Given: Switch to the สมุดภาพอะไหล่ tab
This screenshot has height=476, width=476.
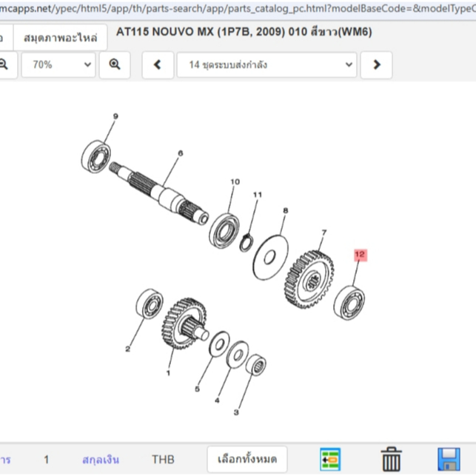Looking at the screenshot, I should 61,38.
